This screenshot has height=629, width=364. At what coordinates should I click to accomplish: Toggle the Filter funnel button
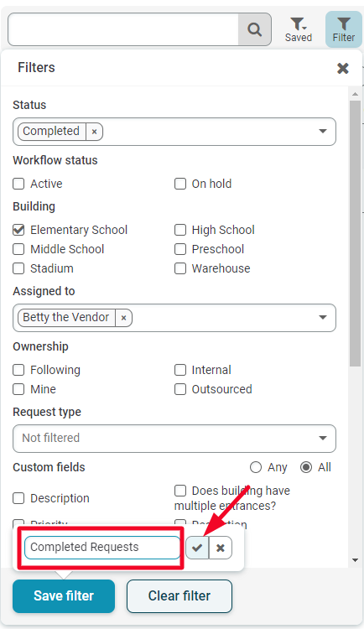[344, 29]
